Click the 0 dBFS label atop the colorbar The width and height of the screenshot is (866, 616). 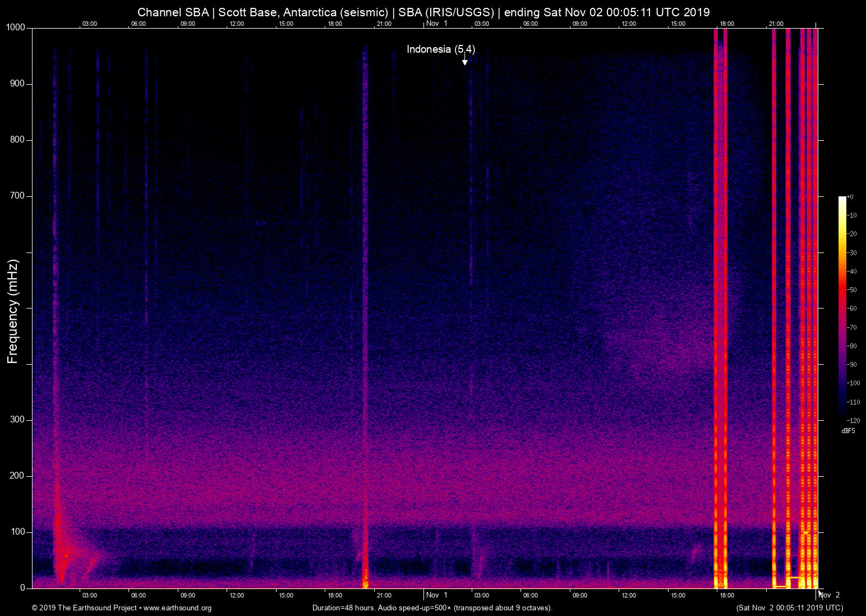[x=851, y=197]
